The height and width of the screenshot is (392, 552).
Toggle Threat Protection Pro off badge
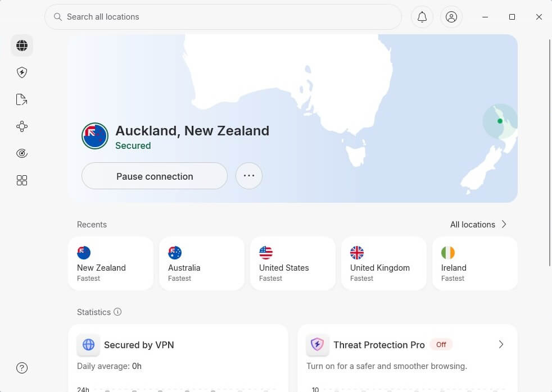point(441,344)
